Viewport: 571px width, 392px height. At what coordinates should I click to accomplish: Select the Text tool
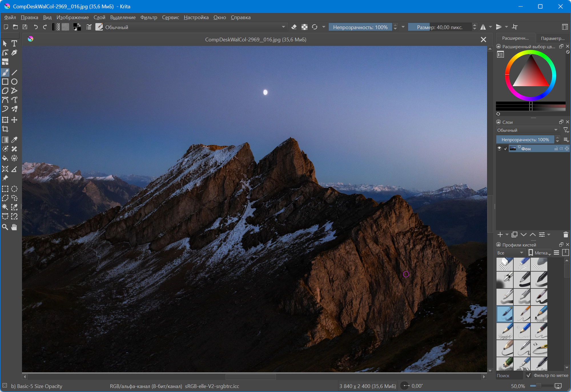pyautogui.click(x=14, y=43)
